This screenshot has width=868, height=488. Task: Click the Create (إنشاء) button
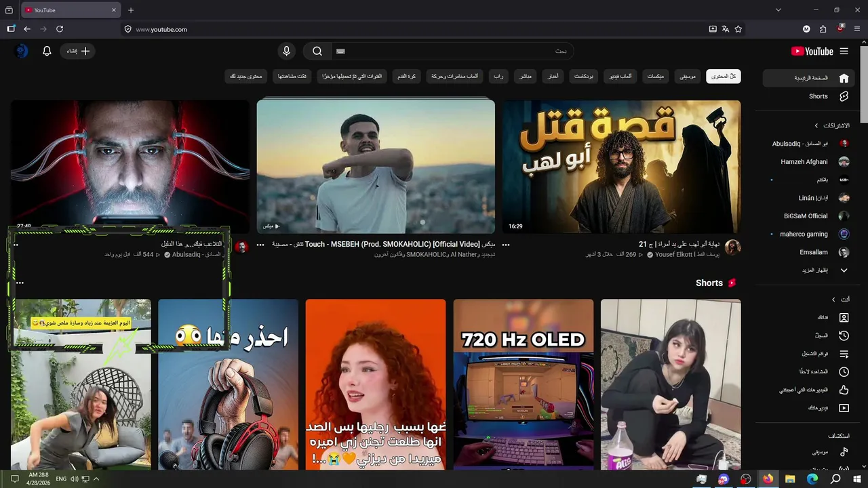click(78, 51)
